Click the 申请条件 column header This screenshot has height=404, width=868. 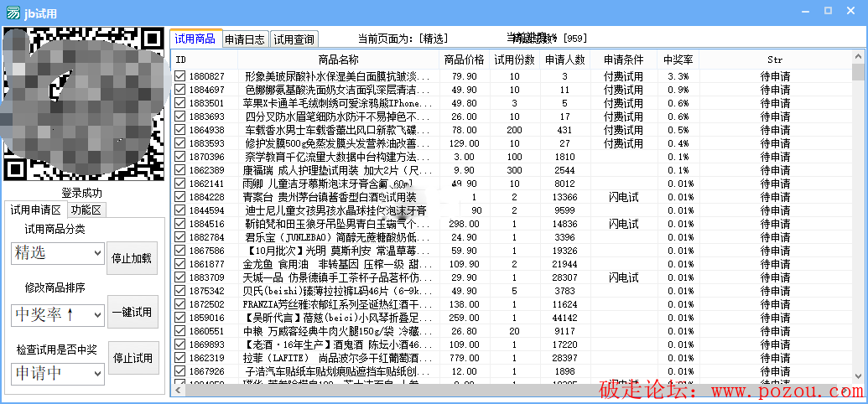pyautogui.click(x=623, y=60)
